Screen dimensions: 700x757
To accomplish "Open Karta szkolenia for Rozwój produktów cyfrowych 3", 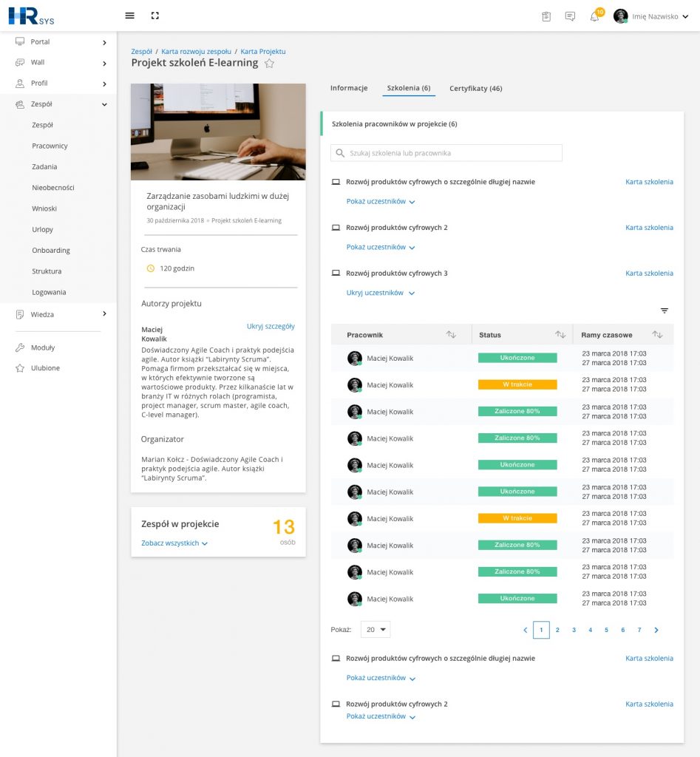I will (x=649, y=274).
